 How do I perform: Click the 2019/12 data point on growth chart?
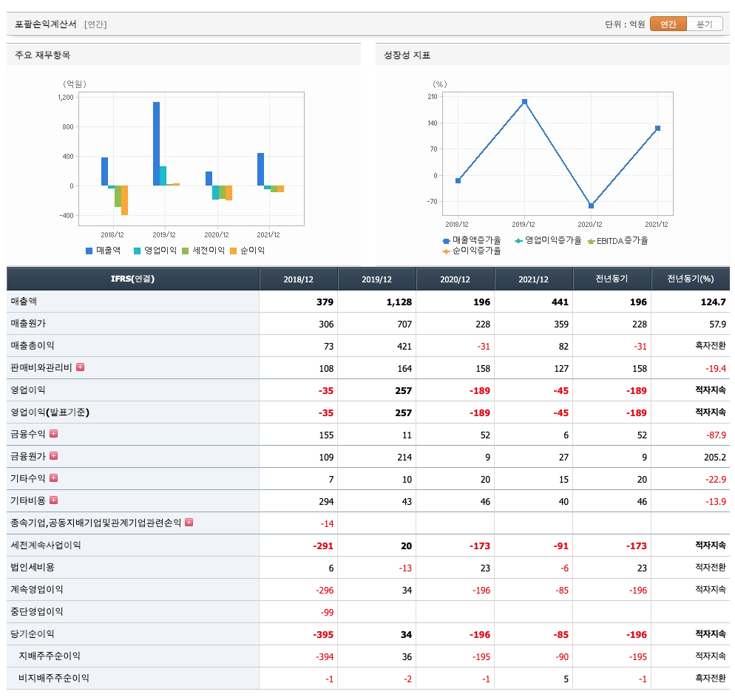tap(524, 102)
